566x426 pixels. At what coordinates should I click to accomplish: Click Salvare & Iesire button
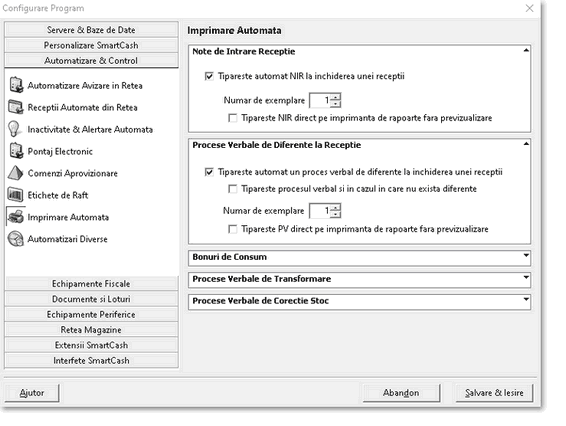click(494, 393)
